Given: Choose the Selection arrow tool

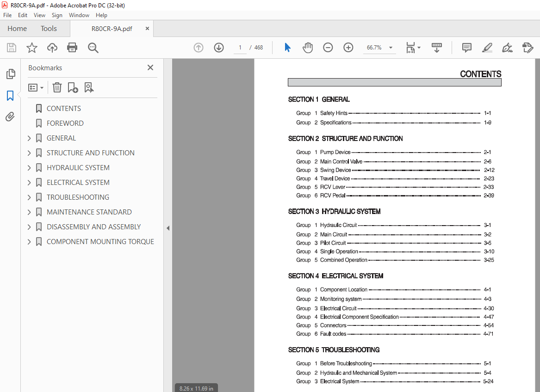Looking at the screenshot, I should [x=287, y=48].
